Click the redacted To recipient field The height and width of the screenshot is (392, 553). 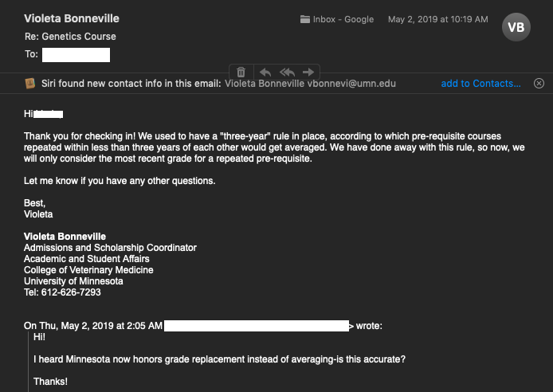point(76,55)
